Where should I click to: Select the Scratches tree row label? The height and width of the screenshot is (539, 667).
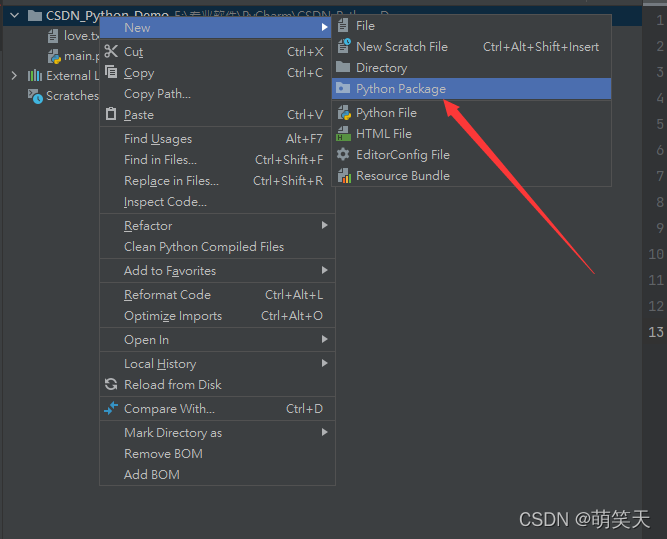click(72, 96)
